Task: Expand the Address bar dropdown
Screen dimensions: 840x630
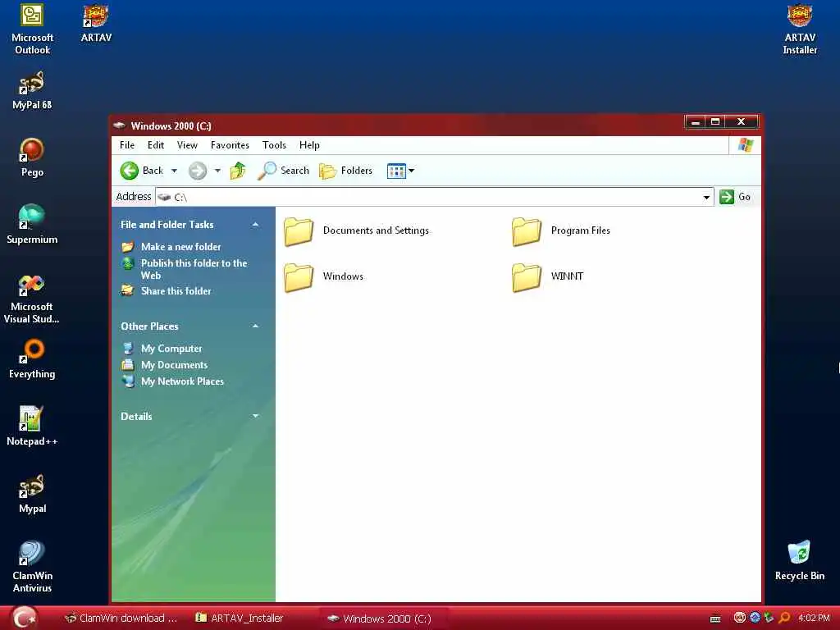Action: click(706, 197)
